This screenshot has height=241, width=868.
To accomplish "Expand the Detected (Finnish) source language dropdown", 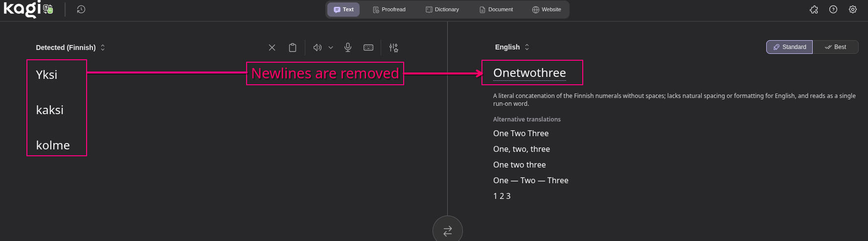I will coord(70,48).
